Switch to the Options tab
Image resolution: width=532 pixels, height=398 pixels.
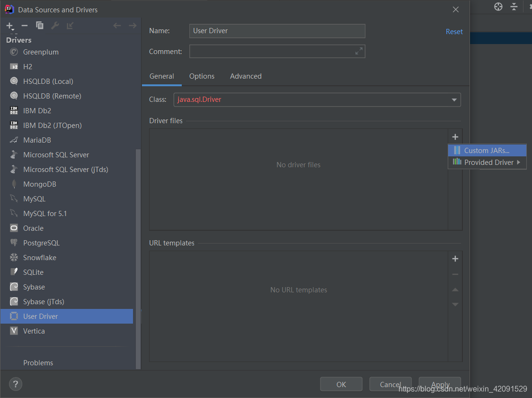[x=202, y=76]
